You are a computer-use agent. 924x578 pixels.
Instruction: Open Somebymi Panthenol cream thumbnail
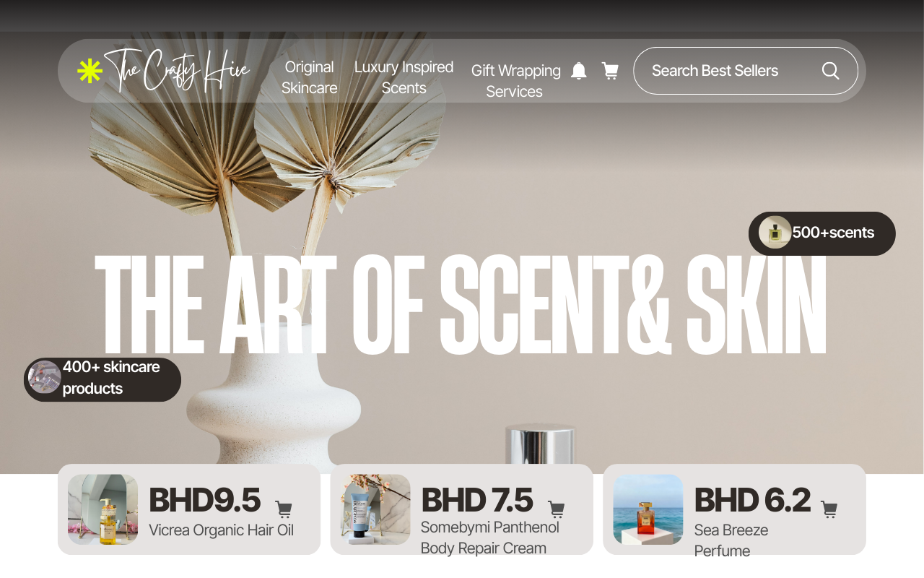coord(375,509)
